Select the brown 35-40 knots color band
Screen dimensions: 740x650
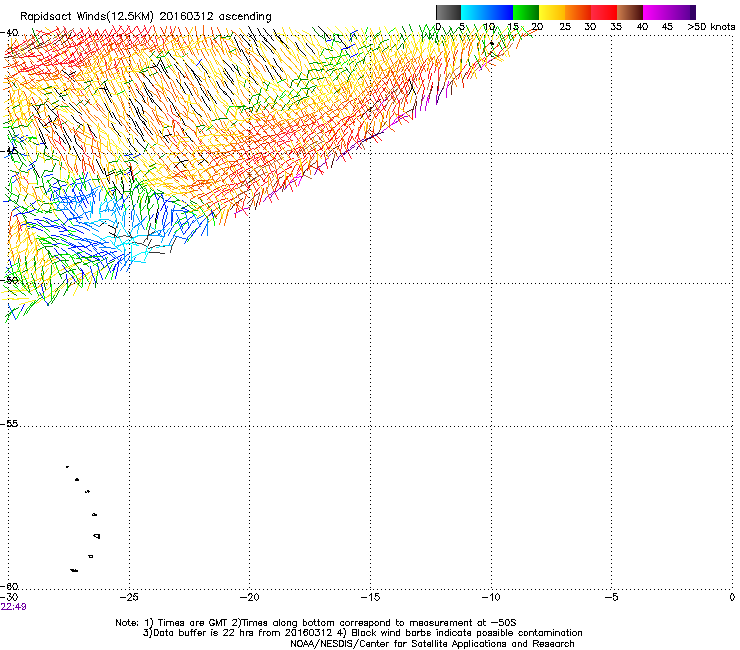[630, 12]
